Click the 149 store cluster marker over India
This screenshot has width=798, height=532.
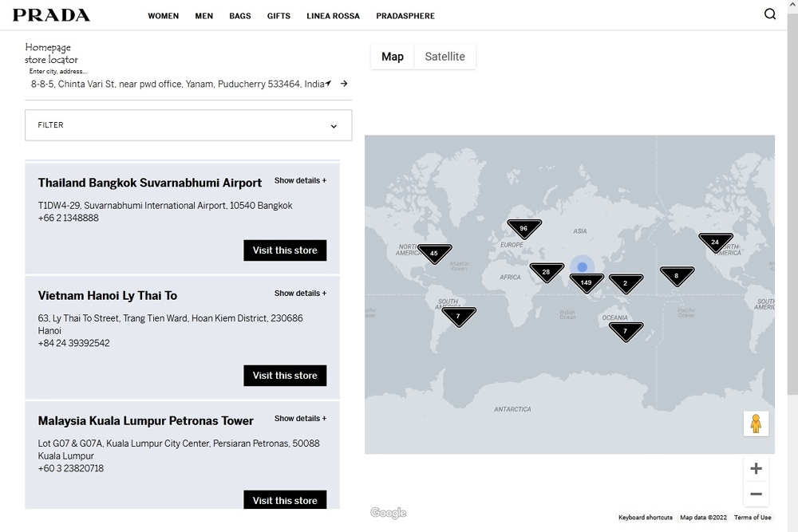(587, 281)
